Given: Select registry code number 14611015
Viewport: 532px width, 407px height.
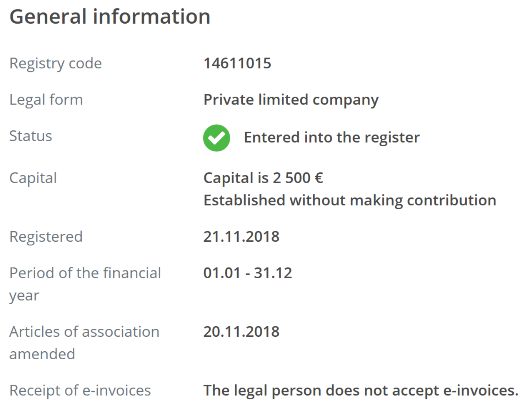Looking at the screenshot, I should click(x=237, y=63).
